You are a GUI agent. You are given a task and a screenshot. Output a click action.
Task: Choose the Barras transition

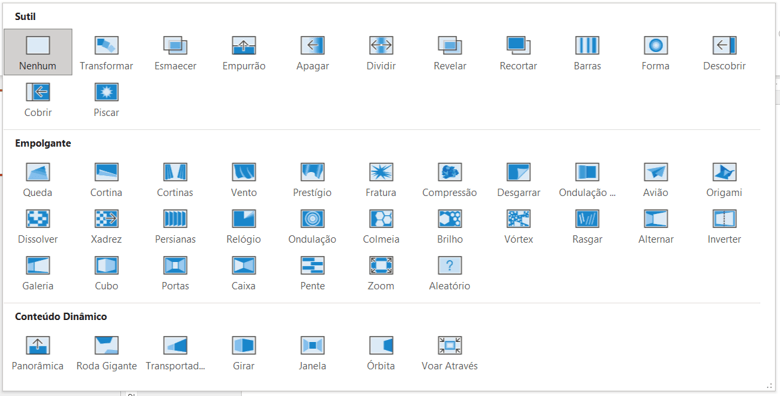(587, 52)
